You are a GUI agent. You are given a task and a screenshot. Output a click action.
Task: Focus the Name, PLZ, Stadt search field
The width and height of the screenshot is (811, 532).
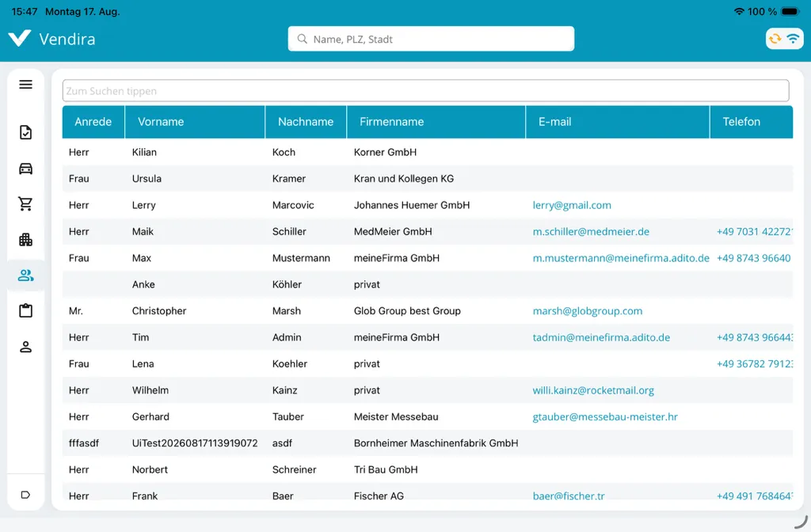(x=431, y=39)
